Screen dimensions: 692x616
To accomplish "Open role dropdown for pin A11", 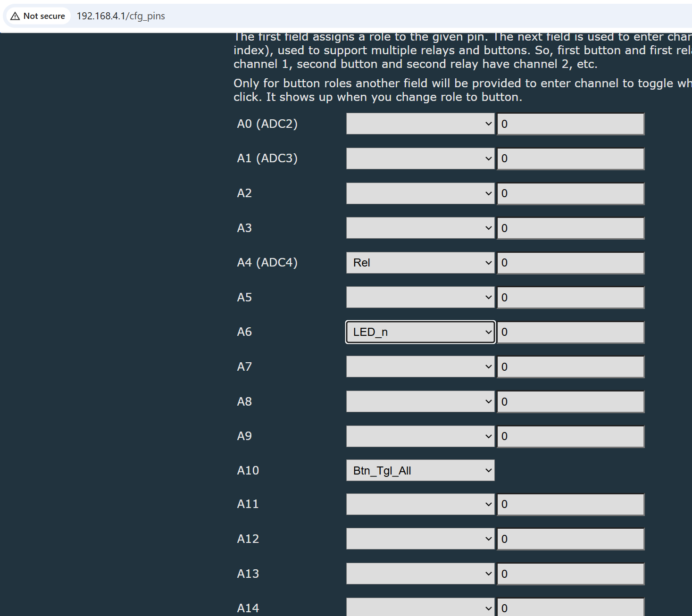I will [420, 504].
